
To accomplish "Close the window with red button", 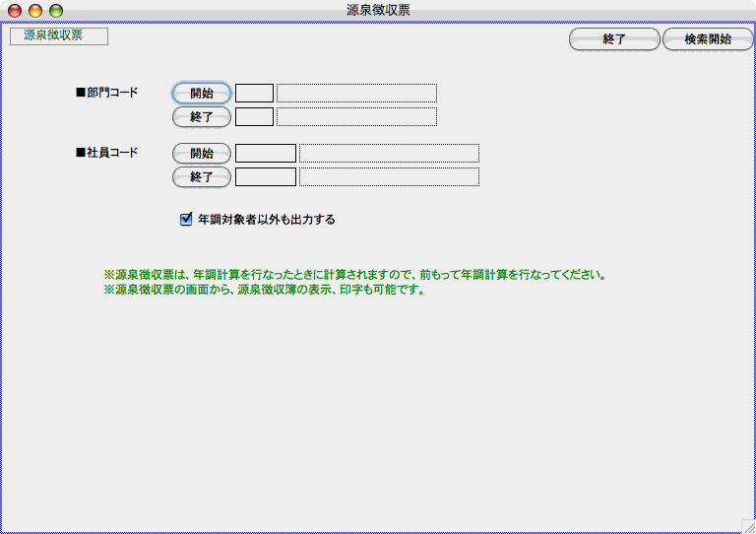I will click(15, 10).
